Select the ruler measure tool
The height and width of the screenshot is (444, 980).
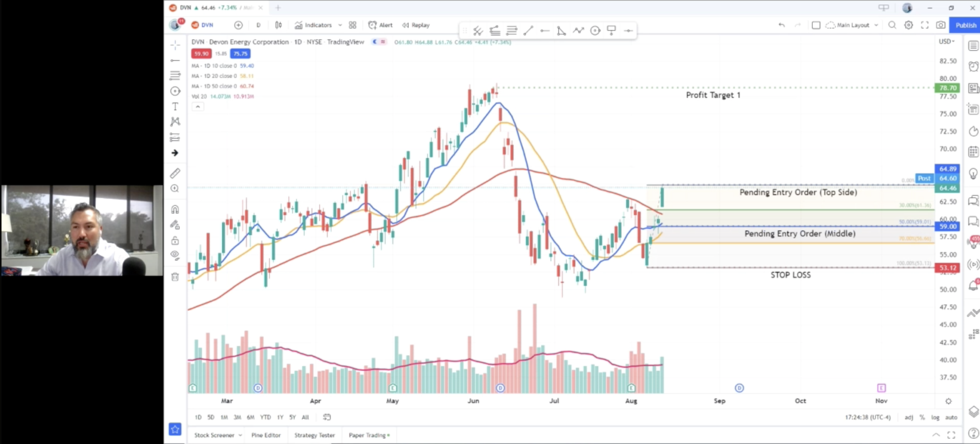175,173
